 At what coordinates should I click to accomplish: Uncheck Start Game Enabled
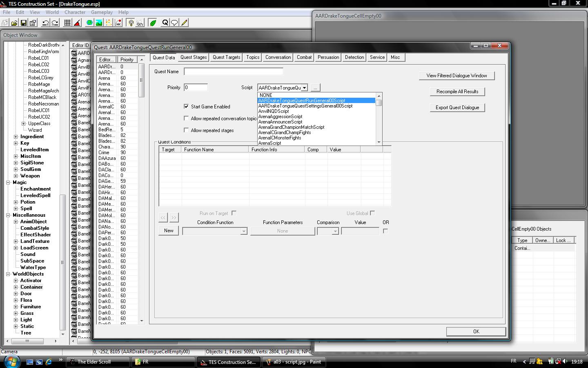tap(186, 106)
